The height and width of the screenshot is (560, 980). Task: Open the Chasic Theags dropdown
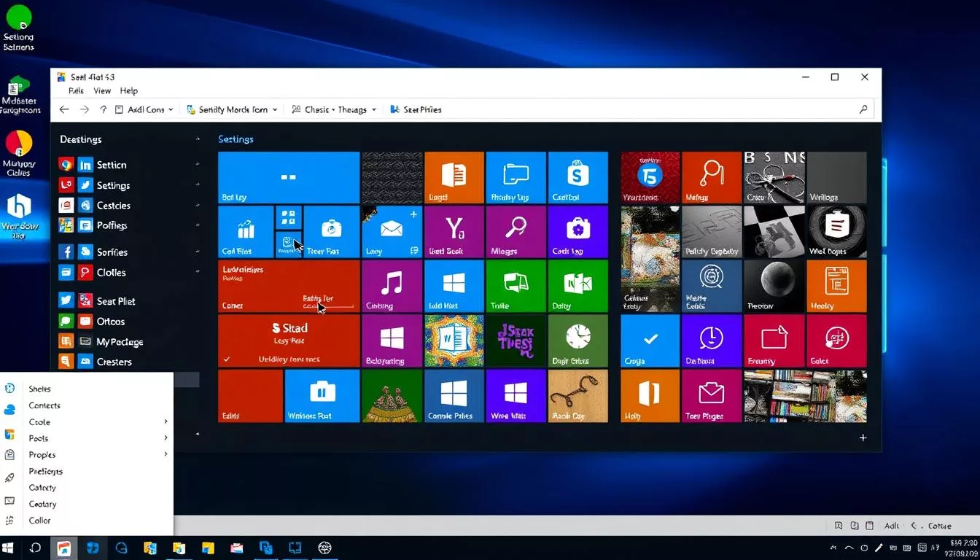(334, 109)
